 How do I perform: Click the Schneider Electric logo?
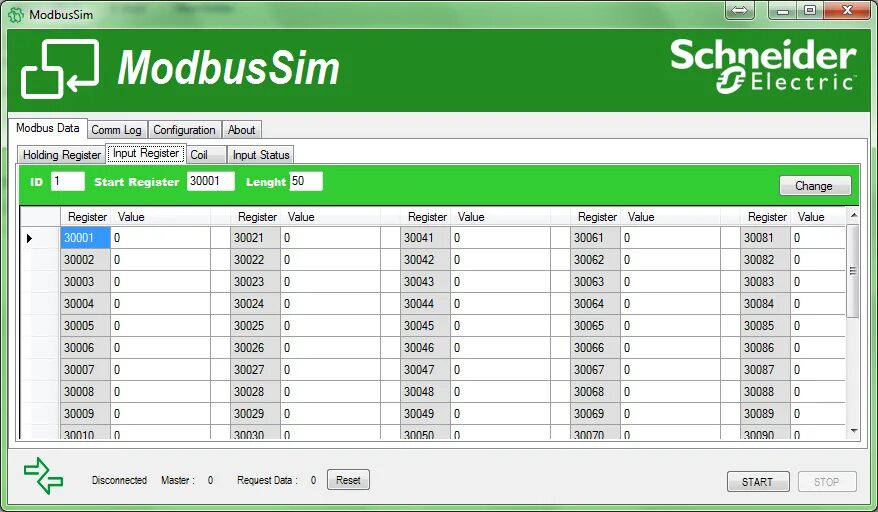[x=763, y=66]
